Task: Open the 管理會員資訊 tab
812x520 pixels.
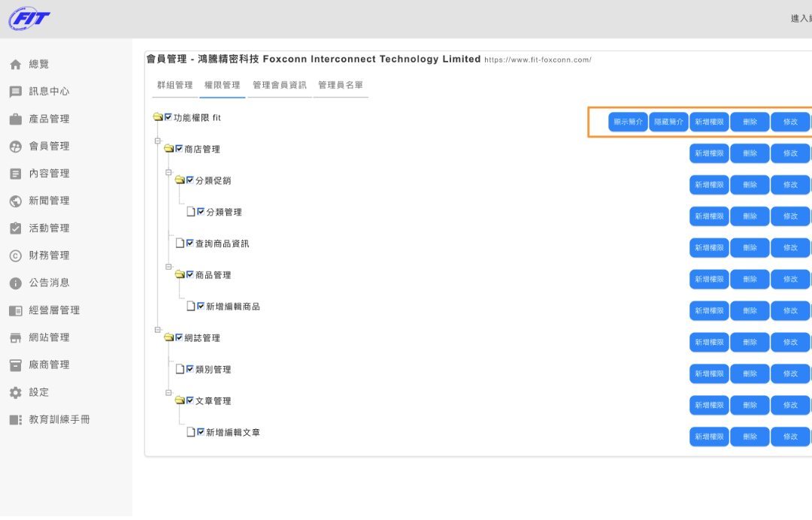Action: (280, 86)
